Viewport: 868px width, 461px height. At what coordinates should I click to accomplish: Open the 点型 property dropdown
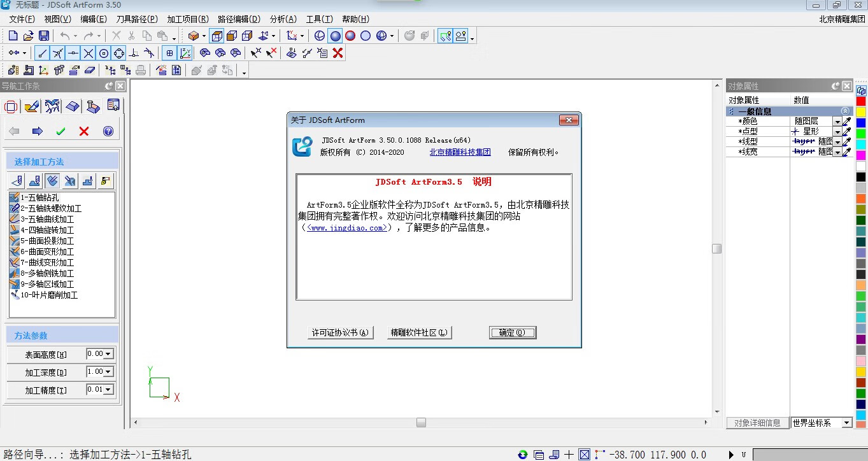(x=837, y=131)
